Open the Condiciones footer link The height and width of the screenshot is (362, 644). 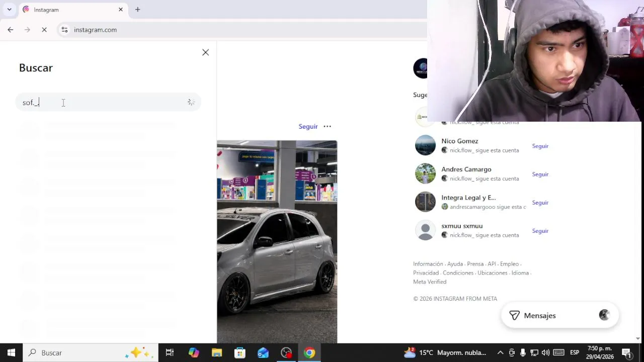point(458,273)
